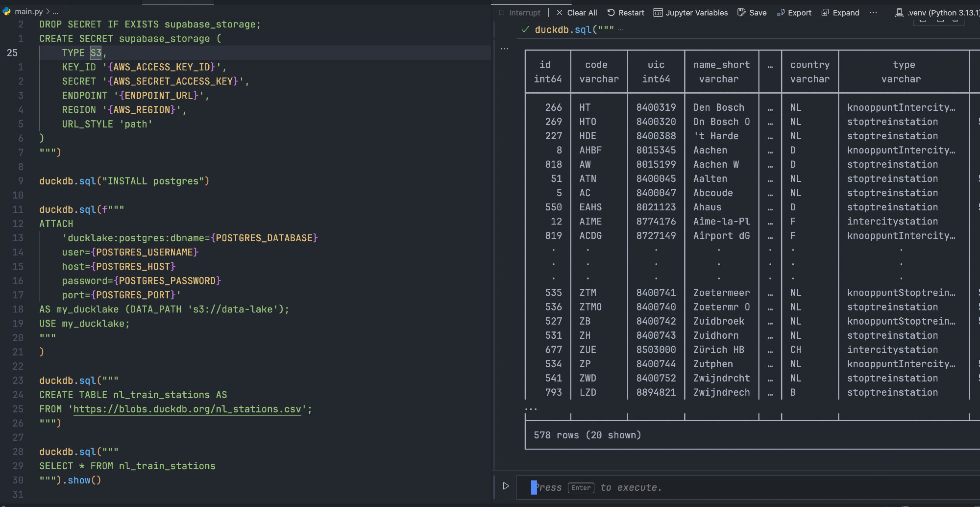This screenshot has height=507, width=980.
Task: Click the 'CREATE SECRET supabase_storage' line
Action: [x=130, y=39]
